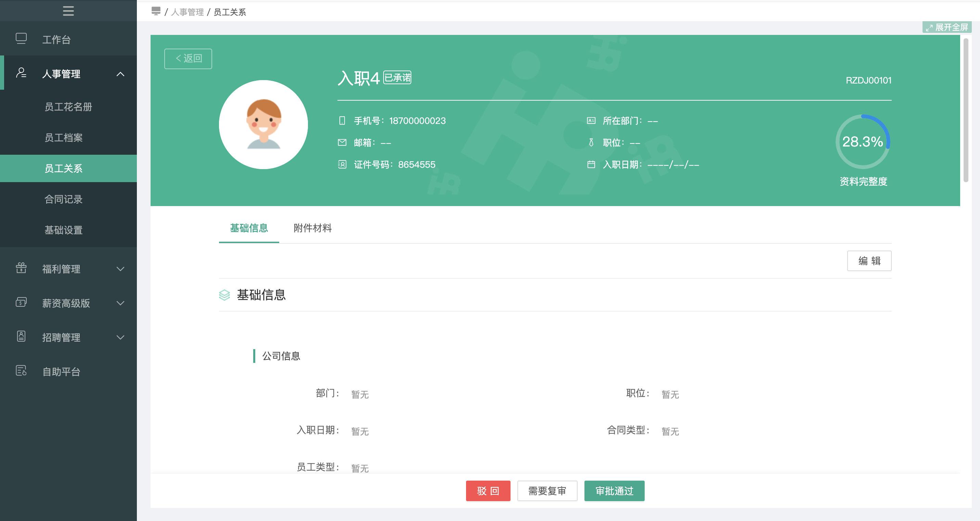Switch to the 附件材料 tab
The width and height of the screenshot is (980, 521).
(313, 228)
